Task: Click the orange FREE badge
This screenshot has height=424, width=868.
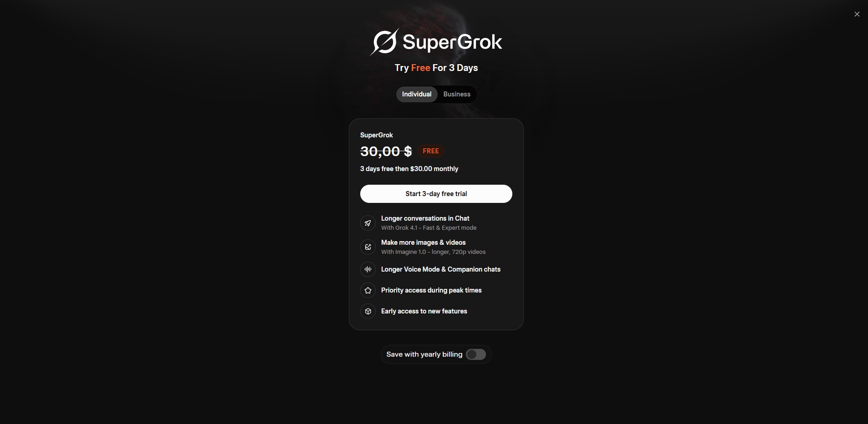Action: [x=431, y=151]
